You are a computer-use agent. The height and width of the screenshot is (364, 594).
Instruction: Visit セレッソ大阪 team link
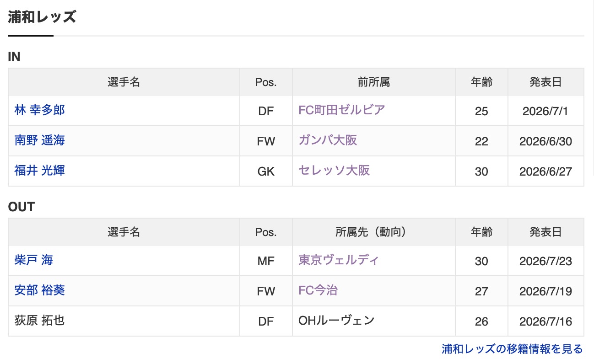click(334, 171)
